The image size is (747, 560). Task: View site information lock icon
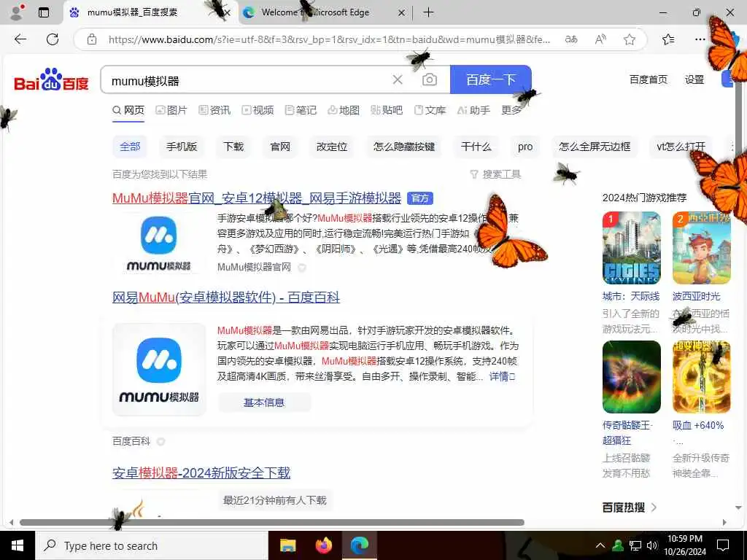coord(92,39)
